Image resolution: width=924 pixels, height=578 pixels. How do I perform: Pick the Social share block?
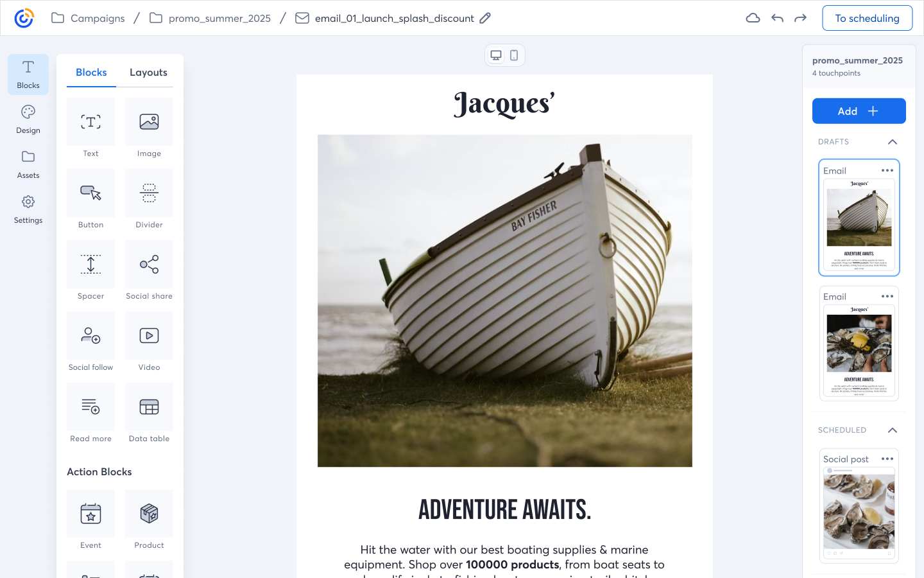pyautogui.click(x=149, y=265)
